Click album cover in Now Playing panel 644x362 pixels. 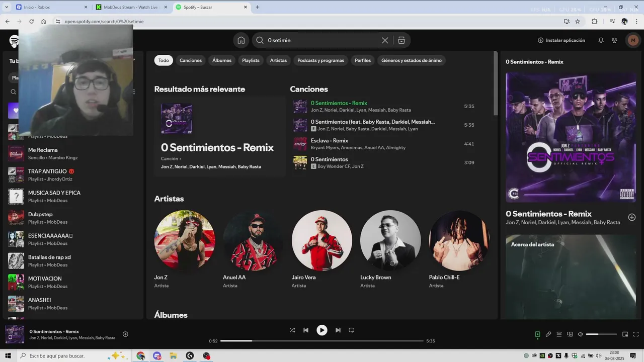(x=571, y=137)
